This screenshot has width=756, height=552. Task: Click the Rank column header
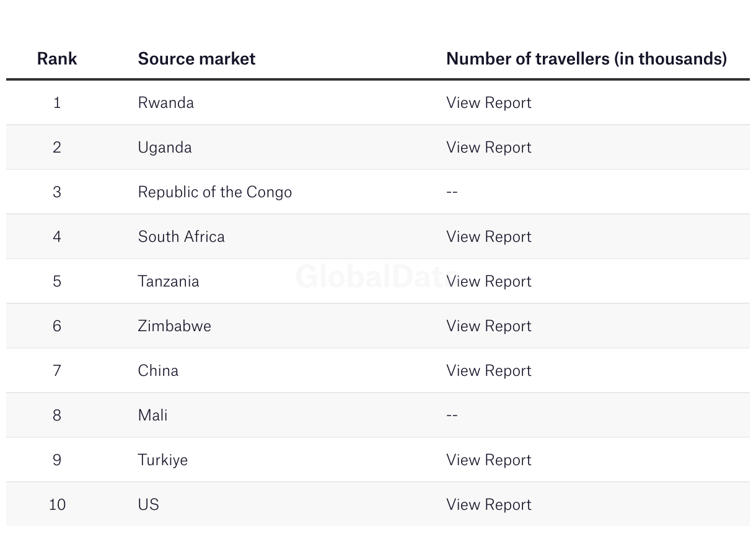pos(57,59)
